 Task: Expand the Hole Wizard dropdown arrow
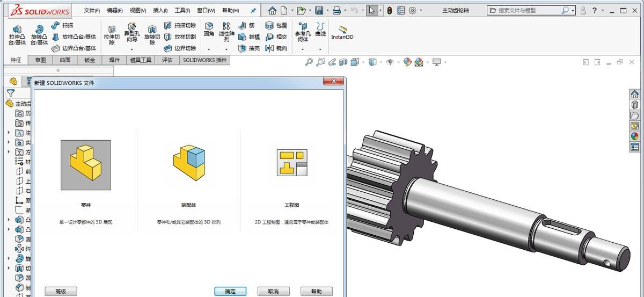131,49
